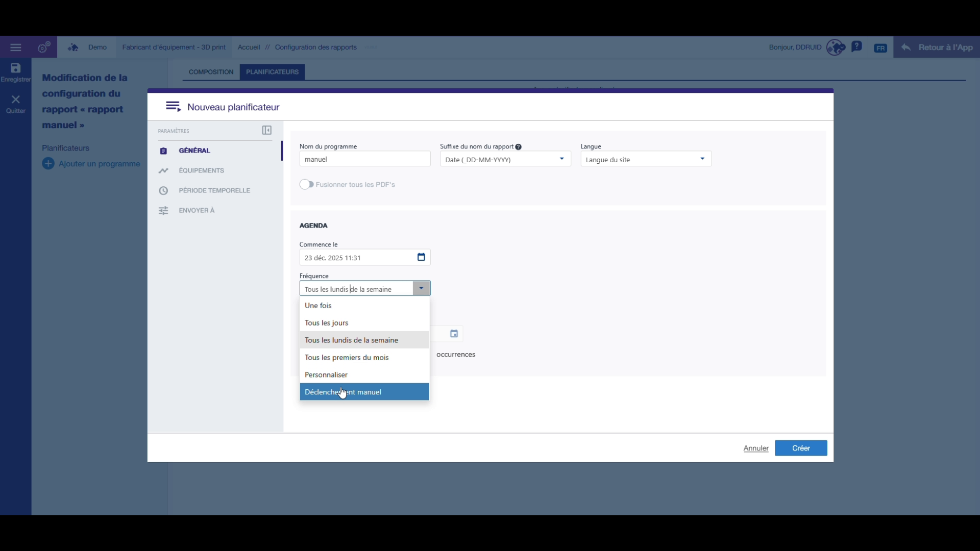The image size is (980, 551).
Task: Select Tous les premiers du mois option
Action: point(364,358)
